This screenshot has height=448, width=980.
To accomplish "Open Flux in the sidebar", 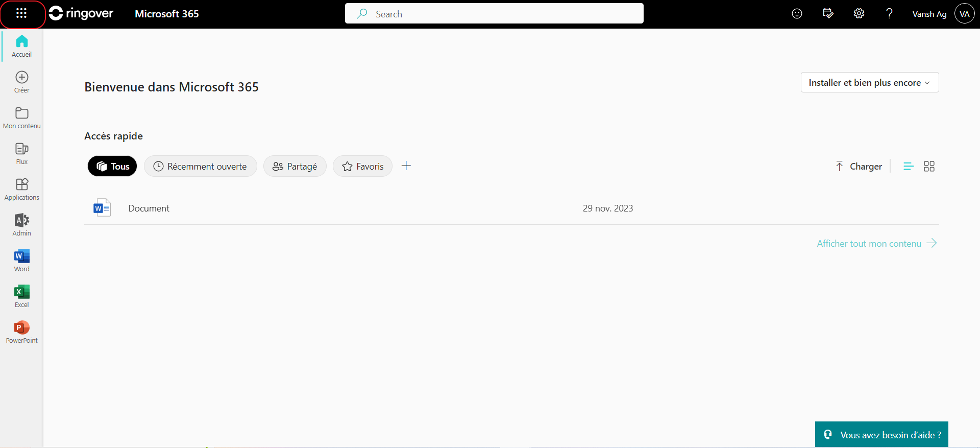I will coord(21,153).
